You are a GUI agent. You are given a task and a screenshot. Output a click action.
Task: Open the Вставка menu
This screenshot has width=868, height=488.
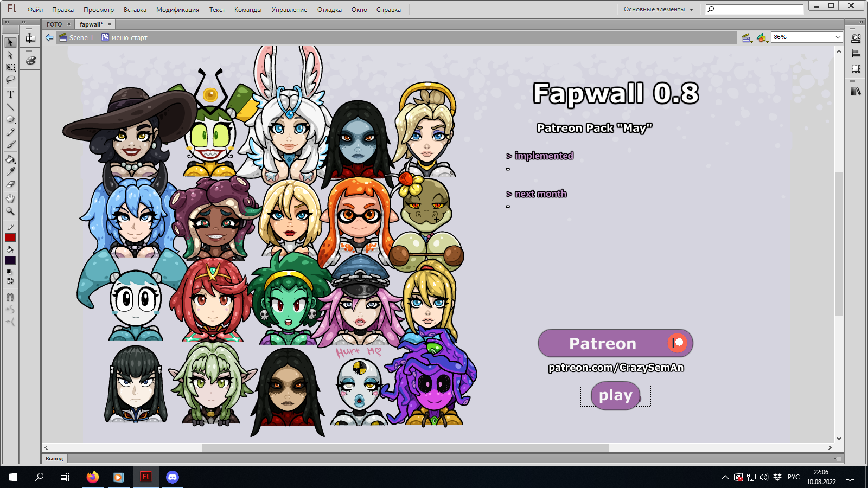click(135, 10)
